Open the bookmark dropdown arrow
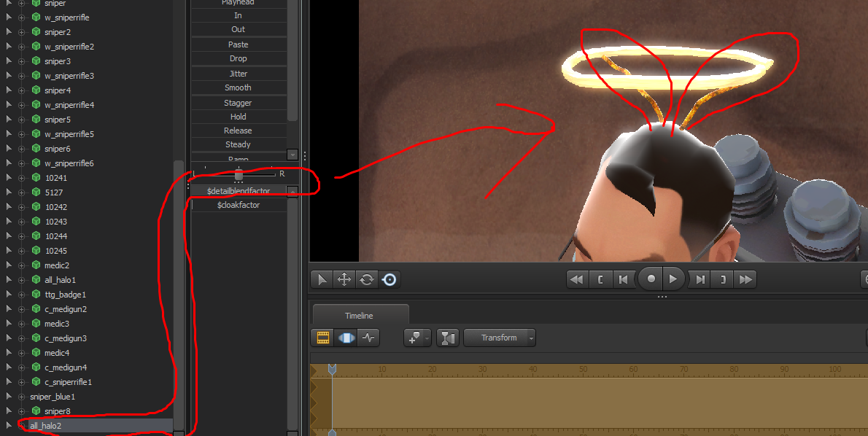 pos(427,338)
